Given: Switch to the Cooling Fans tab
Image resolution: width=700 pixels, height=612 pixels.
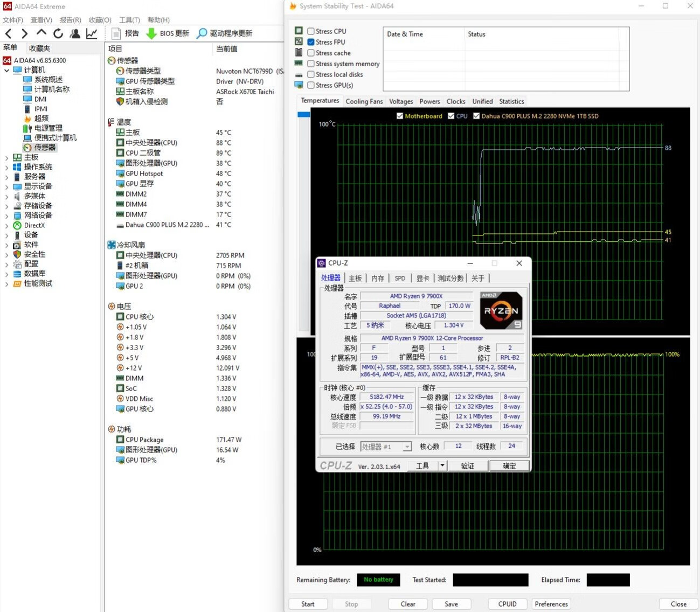Looking at the screenshot, I should click(x=364, y=101).
